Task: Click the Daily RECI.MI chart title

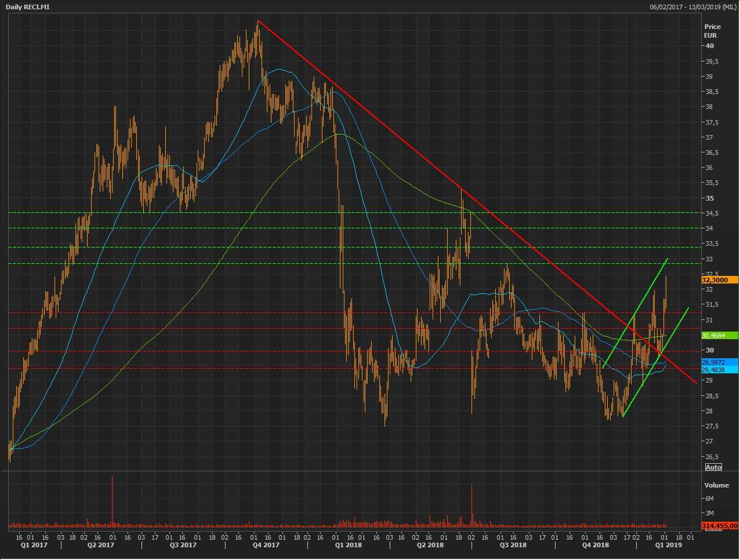Action: click(27, 7)
